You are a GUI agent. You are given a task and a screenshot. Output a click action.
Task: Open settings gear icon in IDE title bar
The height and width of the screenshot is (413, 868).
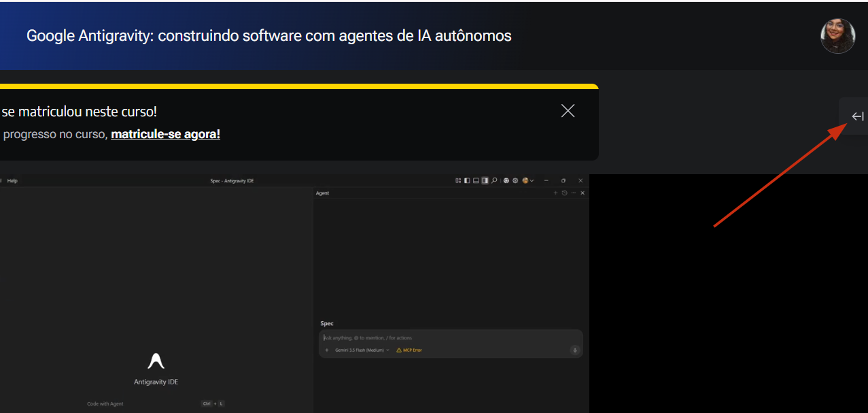[515, 180]
